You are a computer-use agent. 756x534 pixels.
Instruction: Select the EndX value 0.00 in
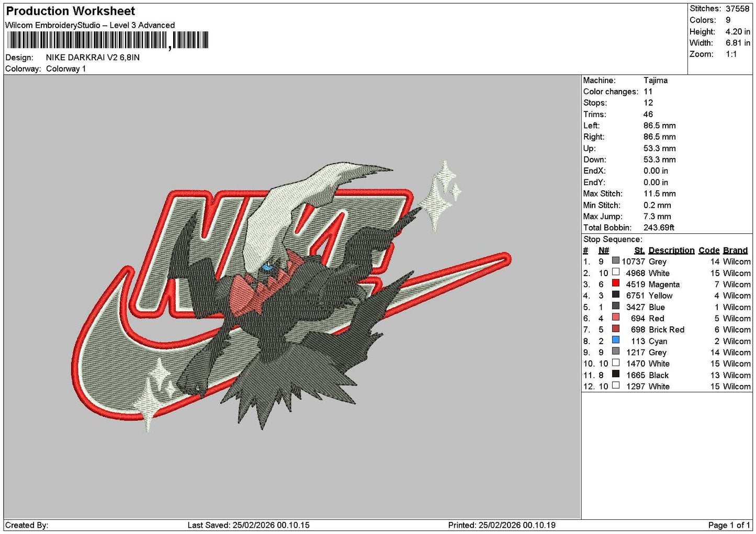656,171
